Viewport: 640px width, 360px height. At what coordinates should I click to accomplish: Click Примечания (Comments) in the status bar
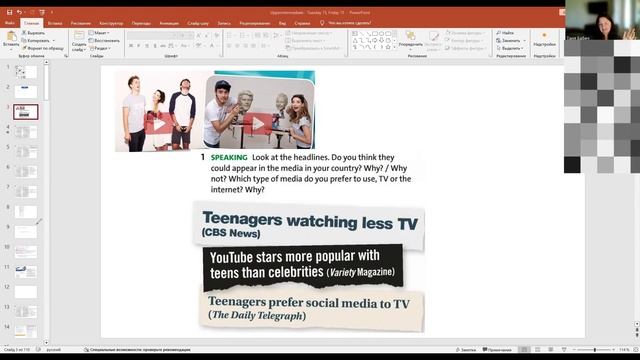click(x=497, y=350)
